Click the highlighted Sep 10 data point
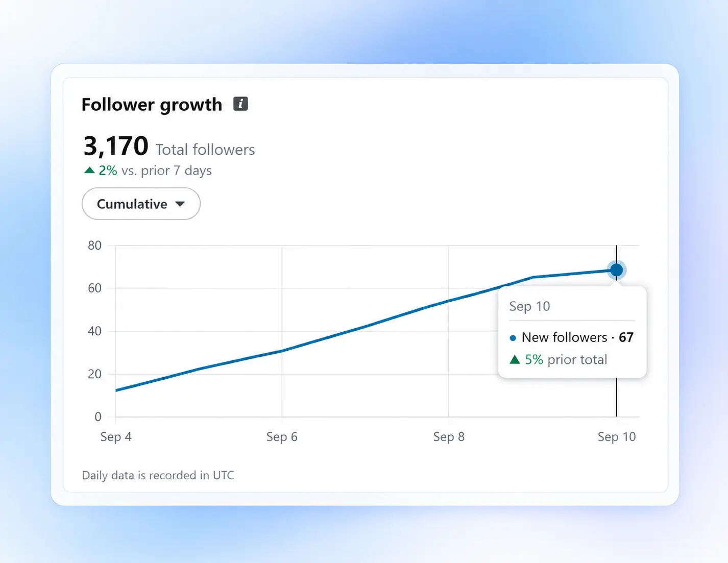The height and width of the screenshot is (563, 728). click(x=617, y=270)
